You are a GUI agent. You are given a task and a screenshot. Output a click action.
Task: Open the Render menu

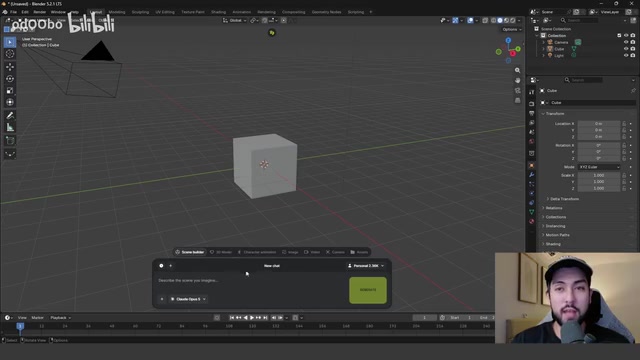point(40,12)
